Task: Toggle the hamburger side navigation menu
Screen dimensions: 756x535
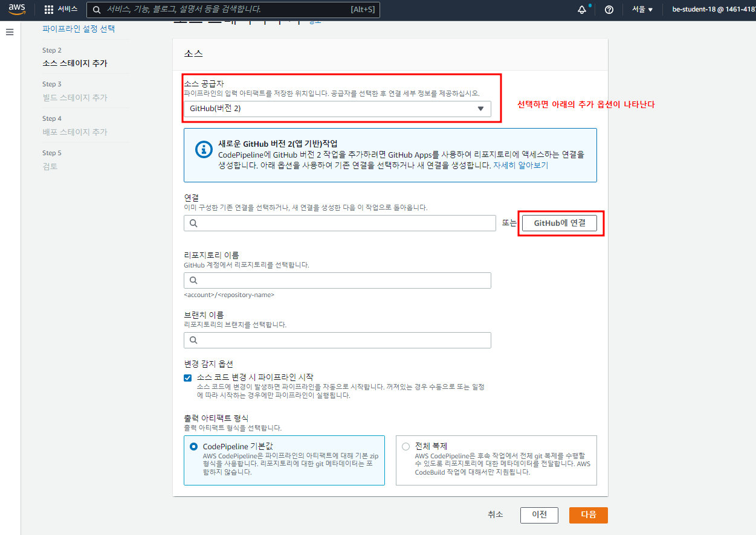Action: pyautogui.click(x=10, y=31)
